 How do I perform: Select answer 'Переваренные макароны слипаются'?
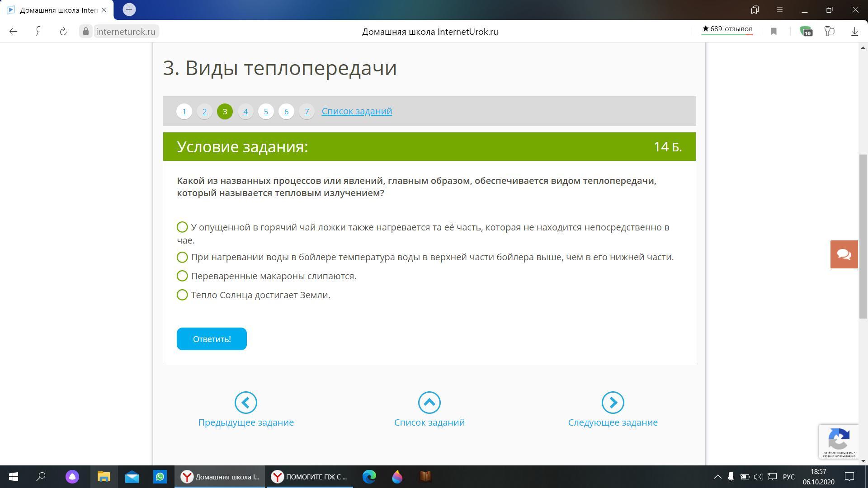[182, 276]
